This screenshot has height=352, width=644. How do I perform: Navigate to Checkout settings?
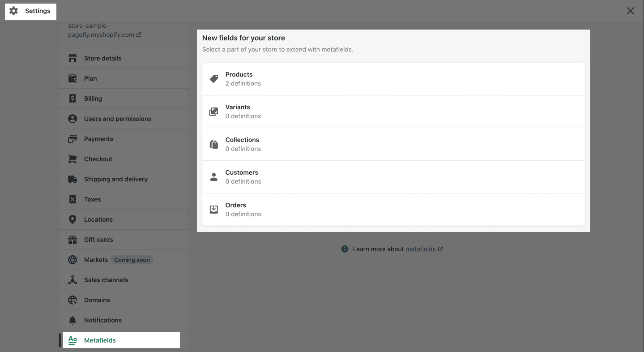pyautogui.click(x=124, y=159)
